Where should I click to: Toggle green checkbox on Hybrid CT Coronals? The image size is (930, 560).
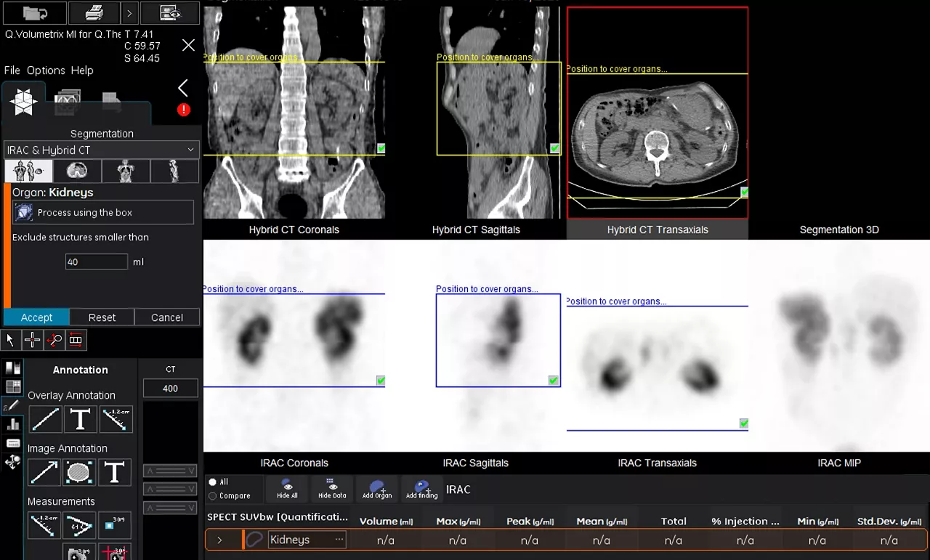point(381,148)
